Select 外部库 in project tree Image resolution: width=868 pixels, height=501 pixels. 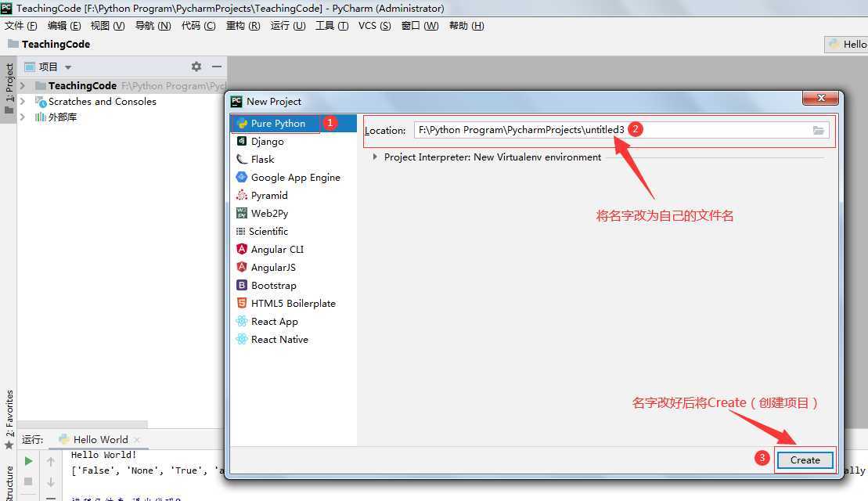click(x=63, y=117)
